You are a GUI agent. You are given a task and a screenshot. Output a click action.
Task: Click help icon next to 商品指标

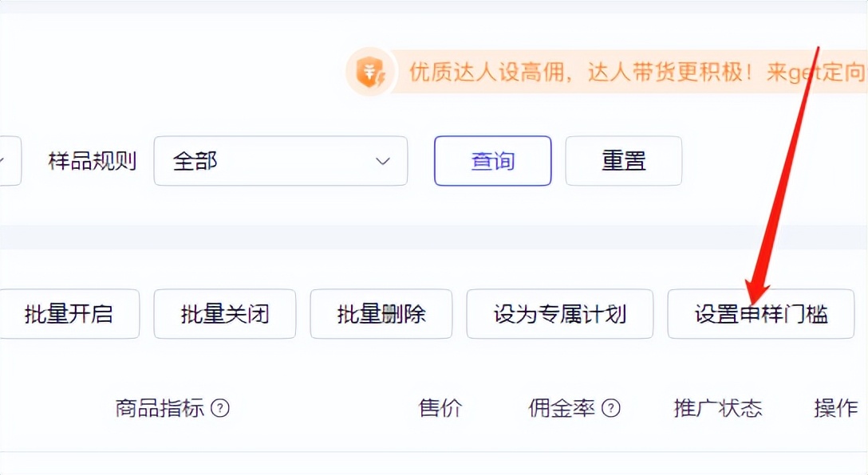click(219, 409)
